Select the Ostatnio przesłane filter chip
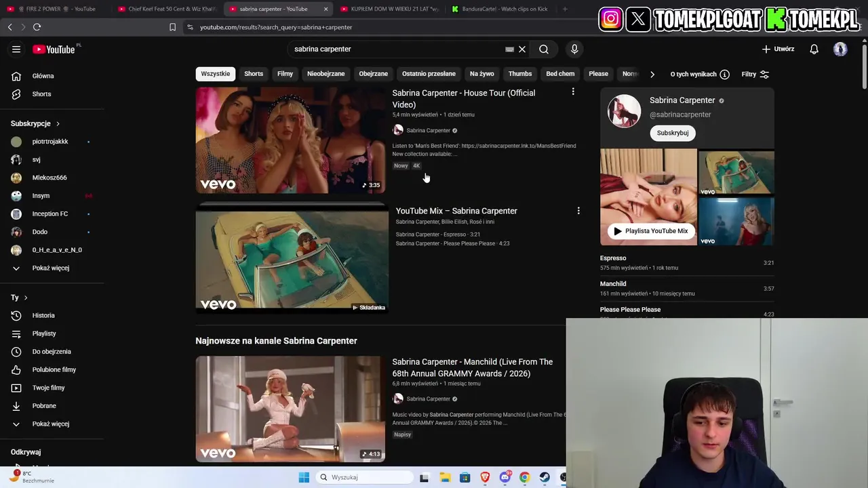 pyautogui.click(x=429, y=74)
